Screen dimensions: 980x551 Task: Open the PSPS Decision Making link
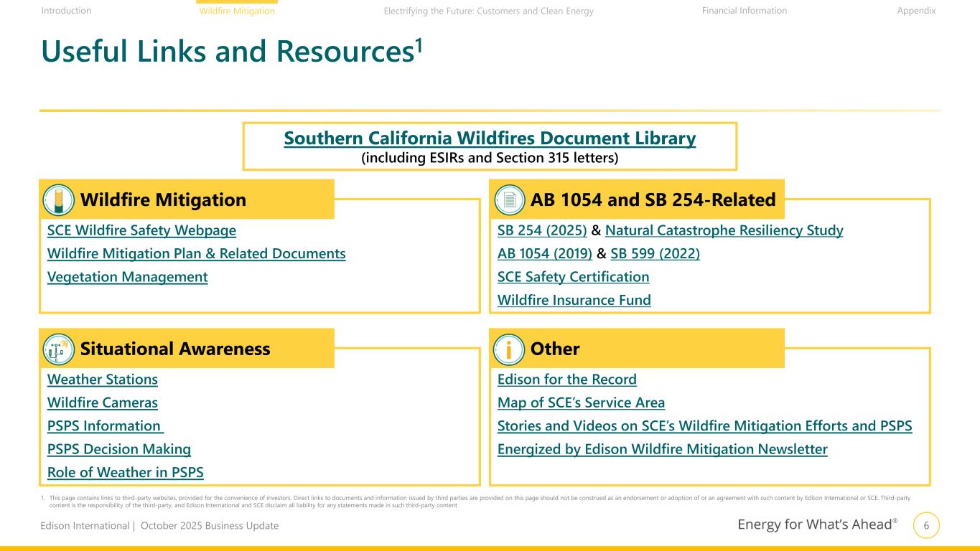tap(118, 450)
